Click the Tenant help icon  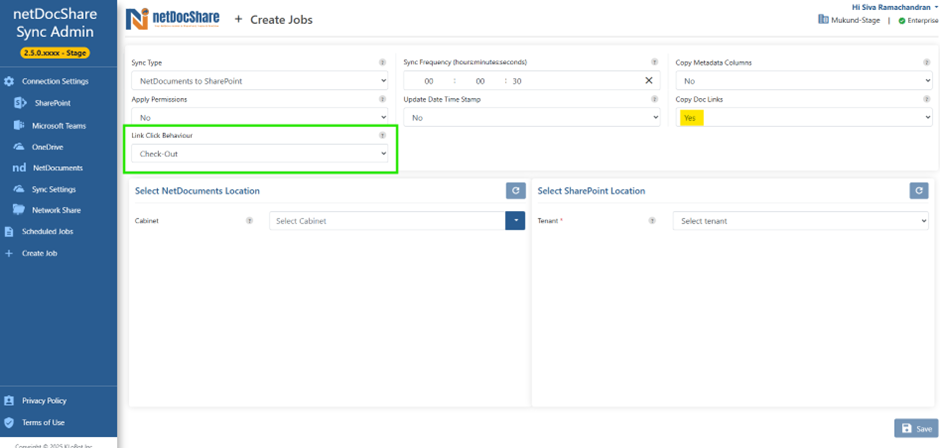point(652,221)
